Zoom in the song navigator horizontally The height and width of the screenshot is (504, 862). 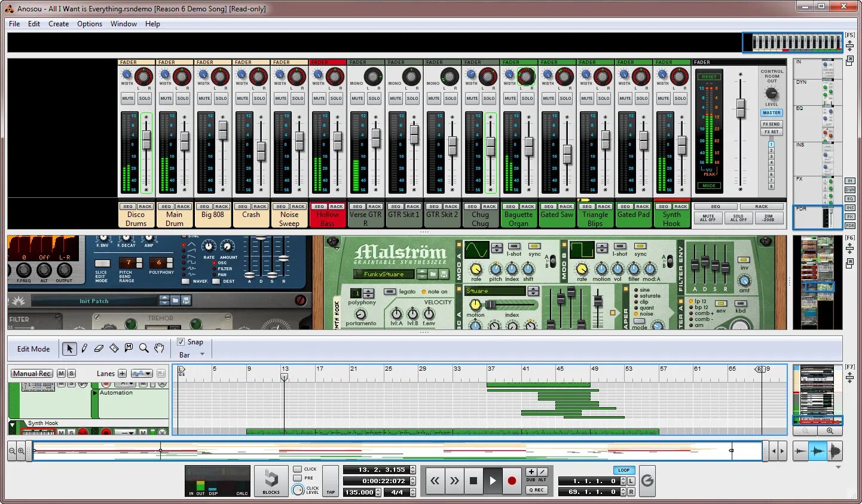coord(21,451)
